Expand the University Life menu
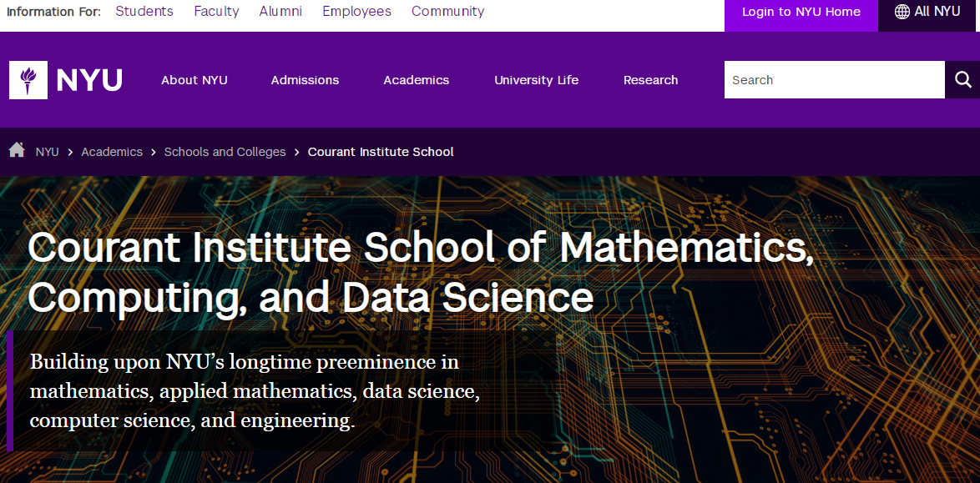The width and height of the screenshot is (980, 483). point(536,80)
